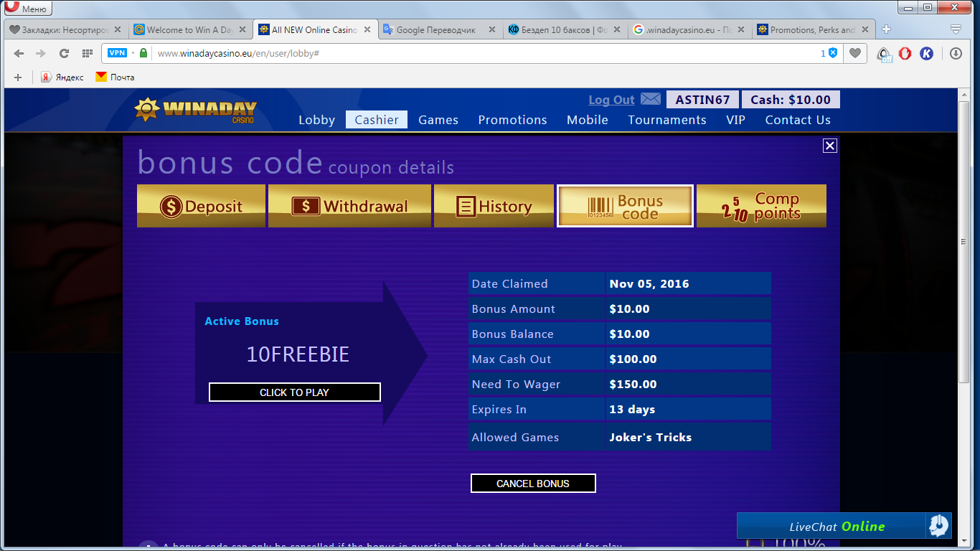Close the bonus code dialog
Image resolution: width=980 pixels, height=551 pixels.
(x=830, y=146)
